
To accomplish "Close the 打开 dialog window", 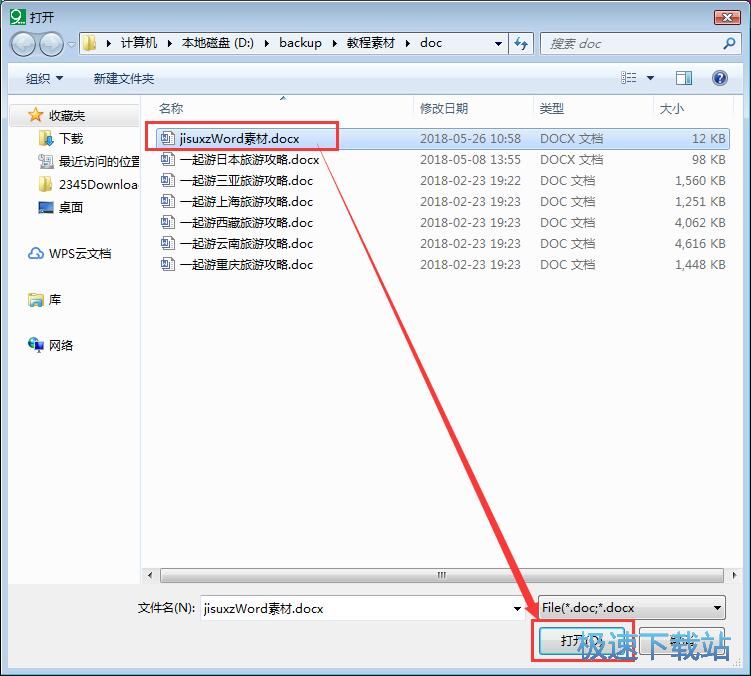I will [728, 17].
